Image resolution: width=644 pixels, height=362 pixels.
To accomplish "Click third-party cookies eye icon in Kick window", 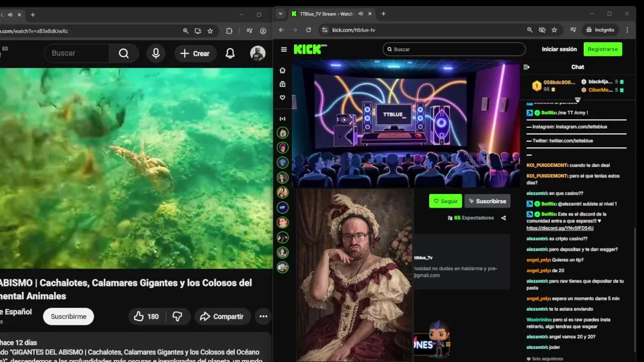I will pyautogui.click(x=542, y=30).
